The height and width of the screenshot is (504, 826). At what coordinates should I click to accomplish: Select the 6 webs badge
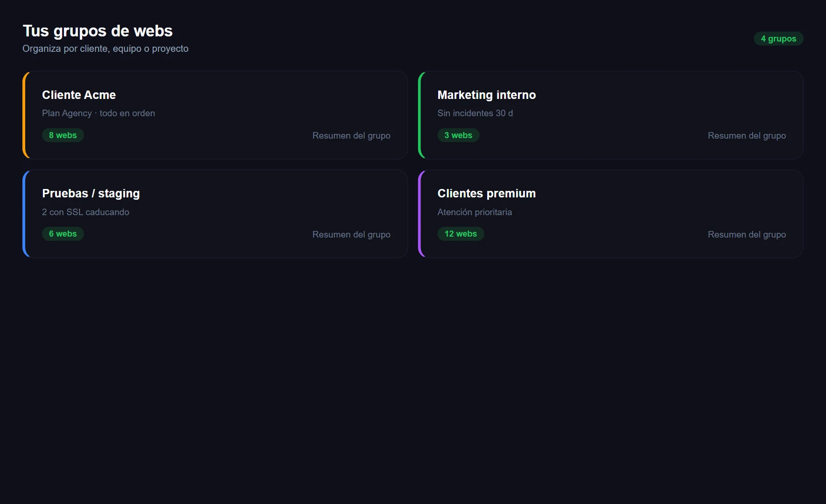63,234
